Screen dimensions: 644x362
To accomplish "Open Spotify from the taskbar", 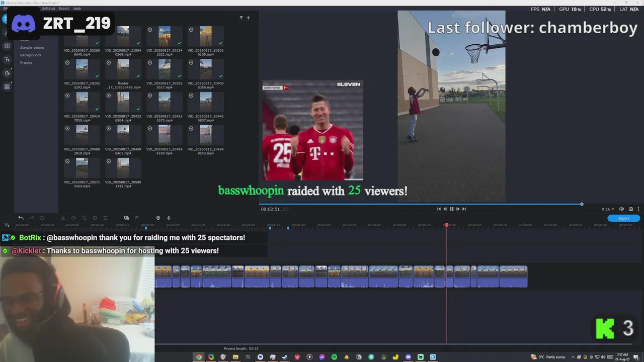I will pos(334,357).
